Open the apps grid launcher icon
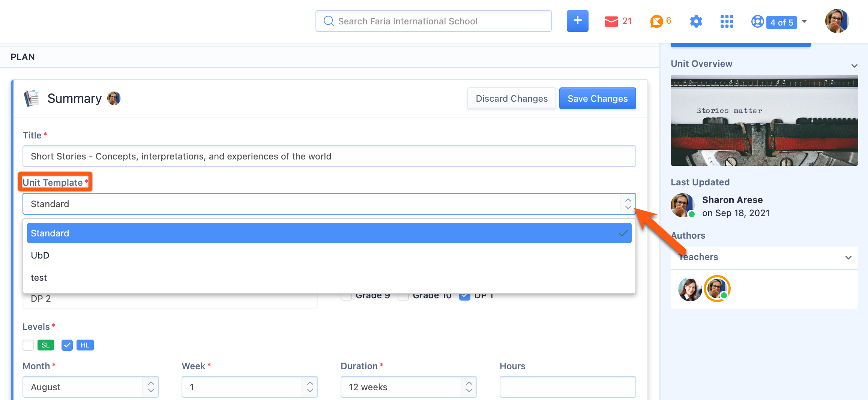The width and height of the screenshot is (868, 400). [x=727, y=21]
